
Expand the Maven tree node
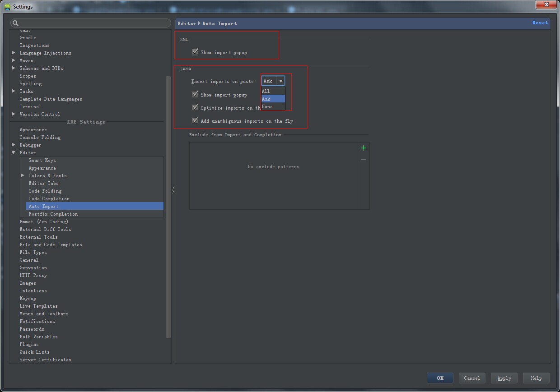pos(14,60)
